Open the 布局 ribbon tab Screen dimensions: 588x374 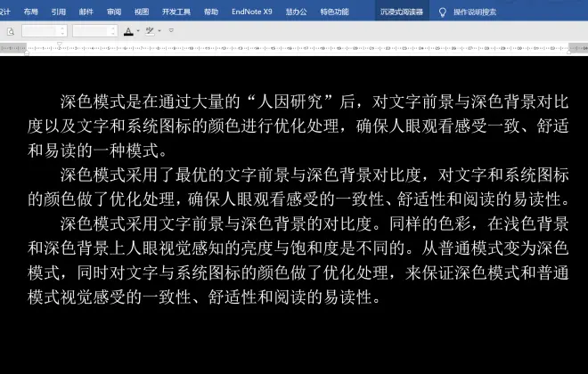[31, 12]
